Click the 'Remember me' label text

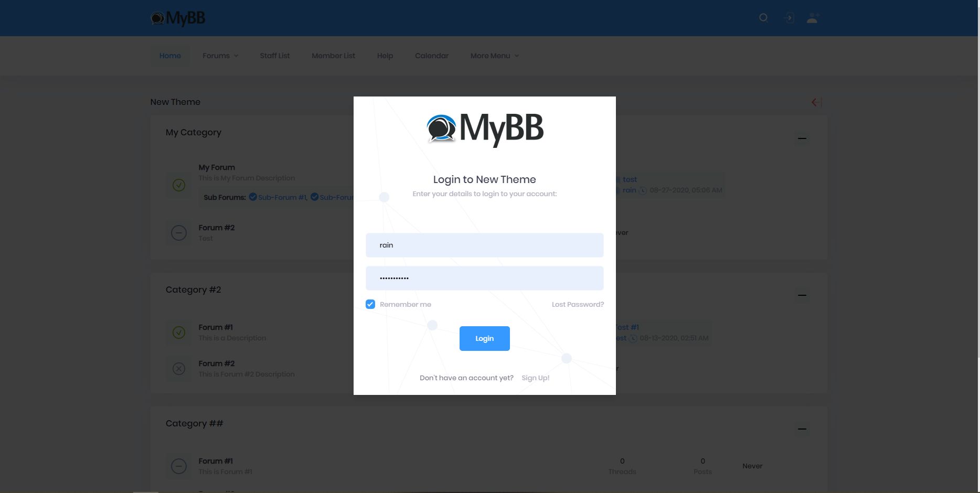point(406,304)
